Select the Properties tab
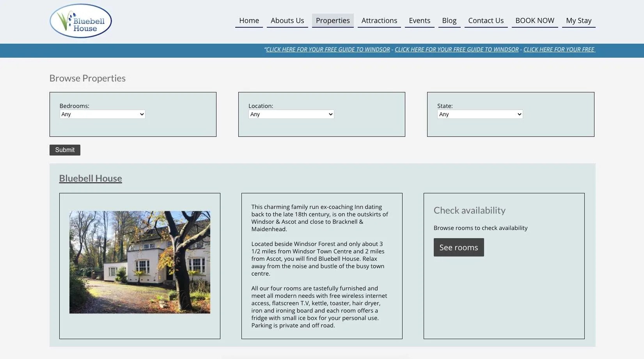 click(332, 20)
